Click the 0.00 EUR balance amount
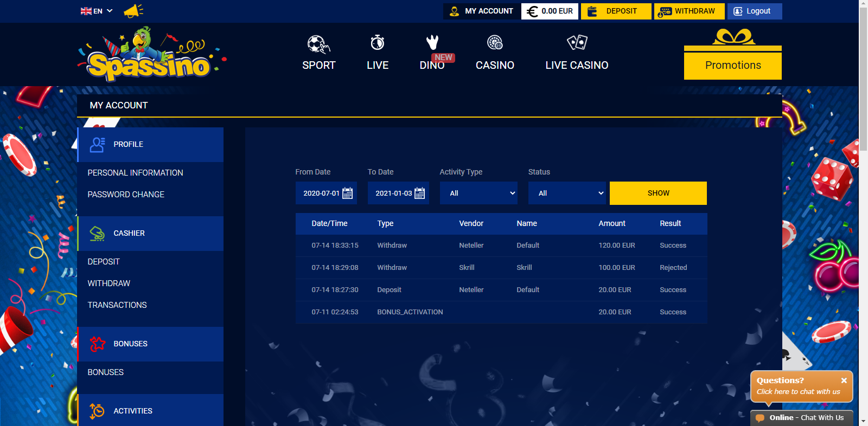Screen dimensions: 868x426 click(557, 11)
